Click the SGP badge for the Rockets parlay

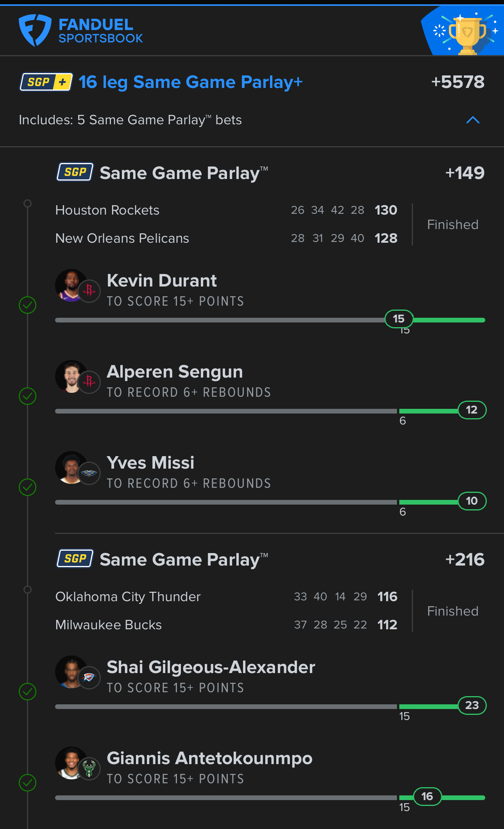(x=75, y=172)
